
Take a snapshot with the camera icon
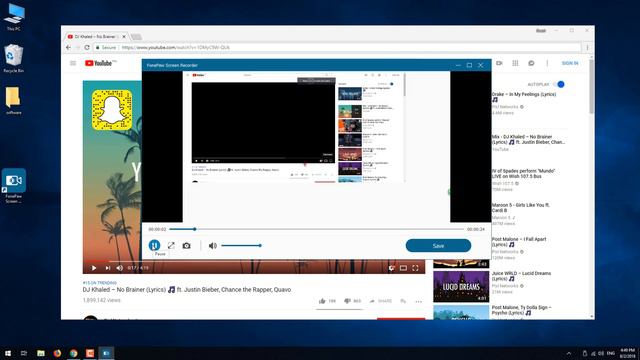[x=187, y=245]
